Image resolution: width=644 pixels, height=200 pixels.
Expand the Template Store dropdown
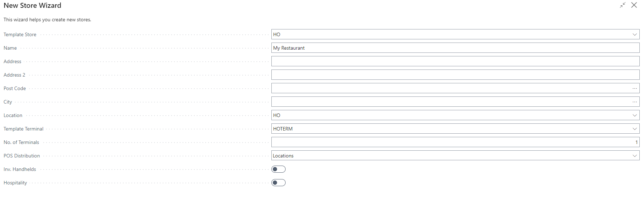point(635,34)
